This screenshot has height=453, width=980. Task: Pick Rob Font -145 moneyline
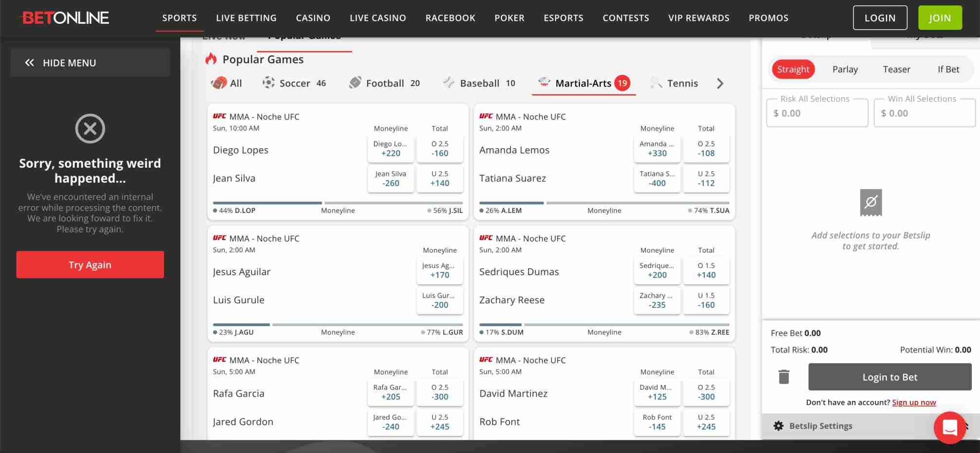point(657,422)
